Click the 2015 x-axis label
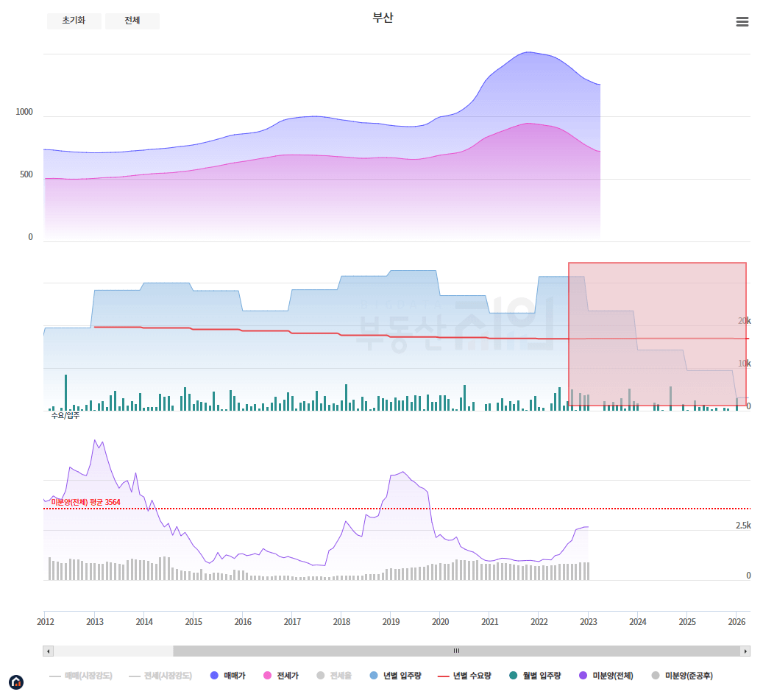This screenshot has width=763, height=700. (x=194, y=622)
